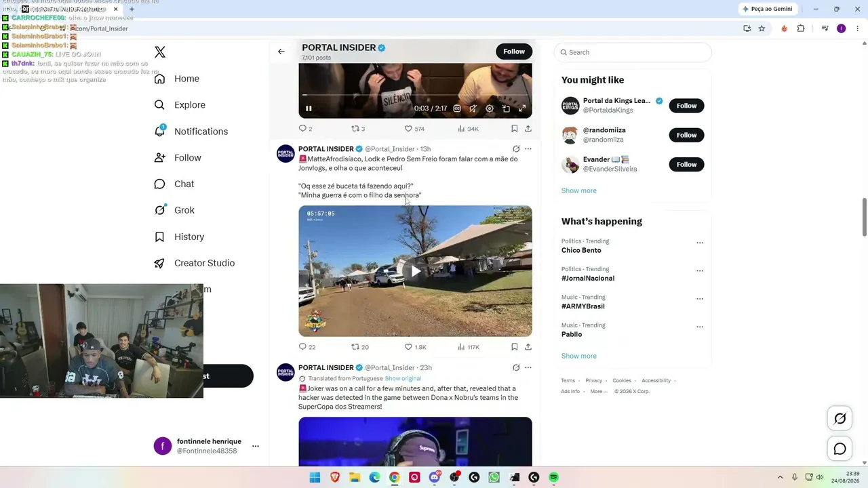Image resolution: width=868 pixels, height=488 pixels.
Task: Click the back arrow beside PORTAL INSIDER
Action: 281,52
